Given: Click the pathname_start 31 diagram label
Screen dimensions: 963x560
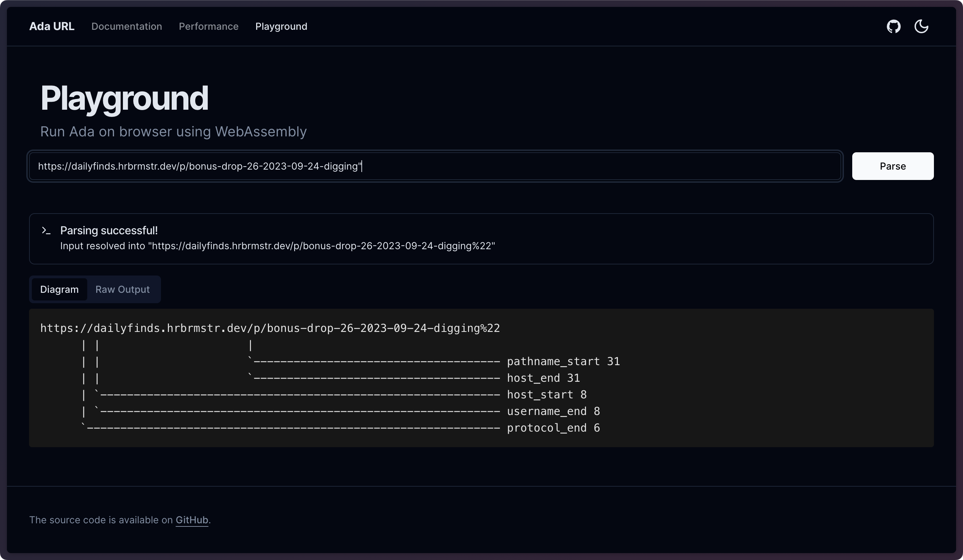Looking at the screenshot, I should 563,361.
